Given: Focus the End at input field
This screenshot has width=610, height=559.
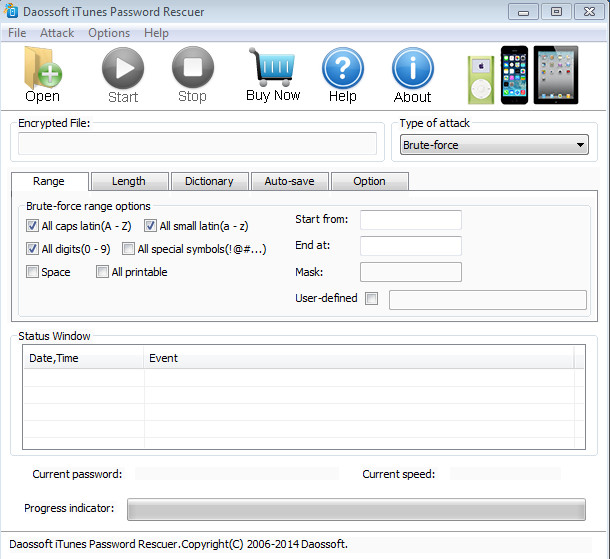Looking at the screenshot, I should click(x=411, y=246).
